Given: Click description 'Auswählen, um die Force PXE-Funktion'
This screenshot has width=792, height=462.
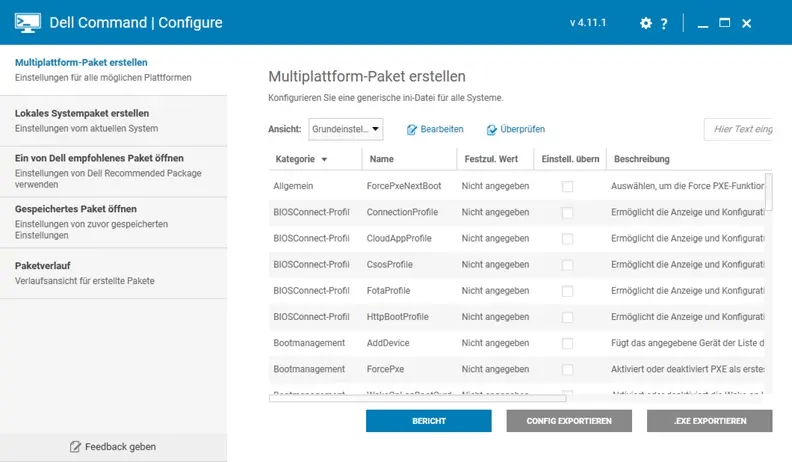Looking at the screenshot, I should [x=687, y=186].
